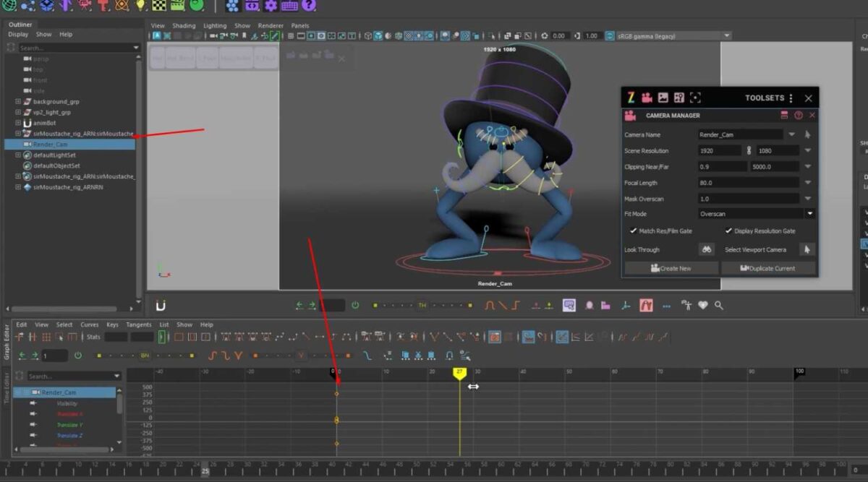
Task: Click the Look Through binoculars icon
Action: tap(705, 249)
